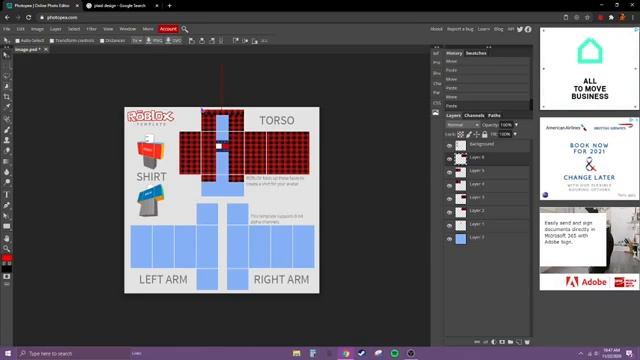Open the Report a bug link
The height and width of the screenshot is (360, 640).
460,29
